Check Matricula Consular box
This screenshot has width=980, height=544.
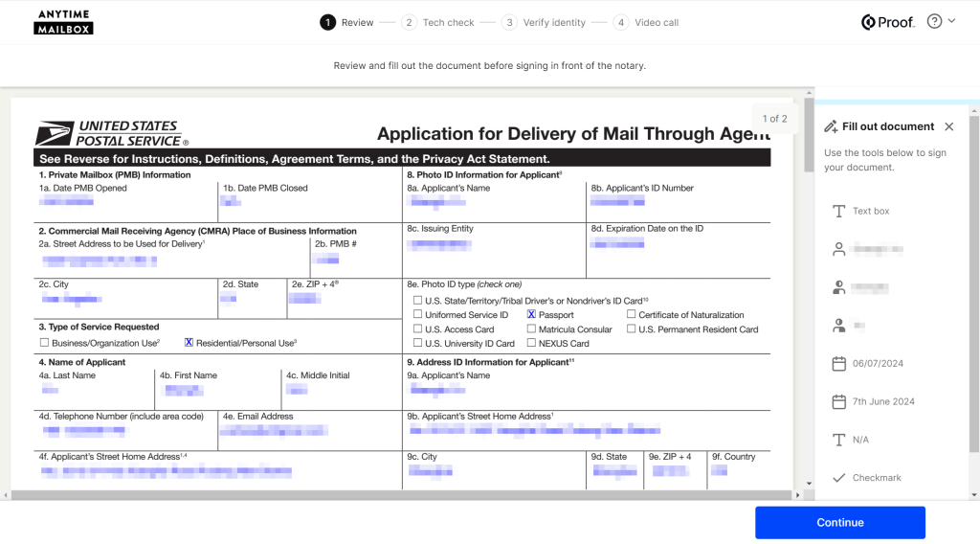click(531, 329)
